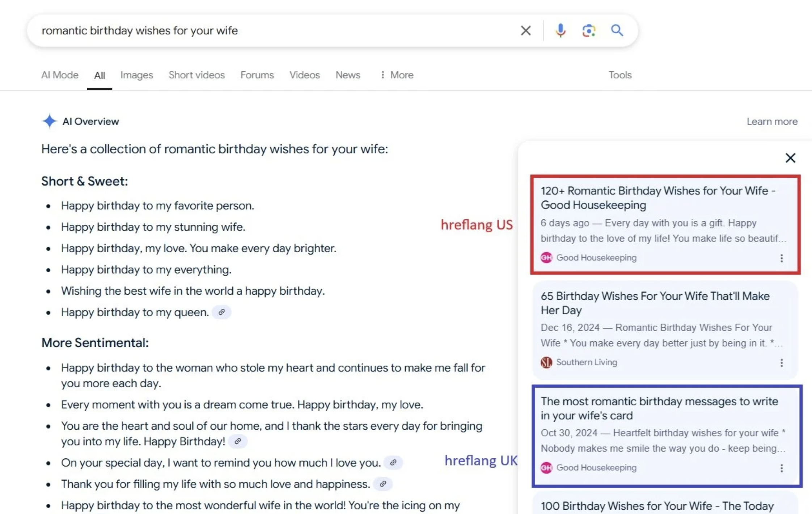The height and width of the screenshot is (514, 812).
Task: Click link icon after 'Happy Birthday!' sentence
Action: [238, 441]
